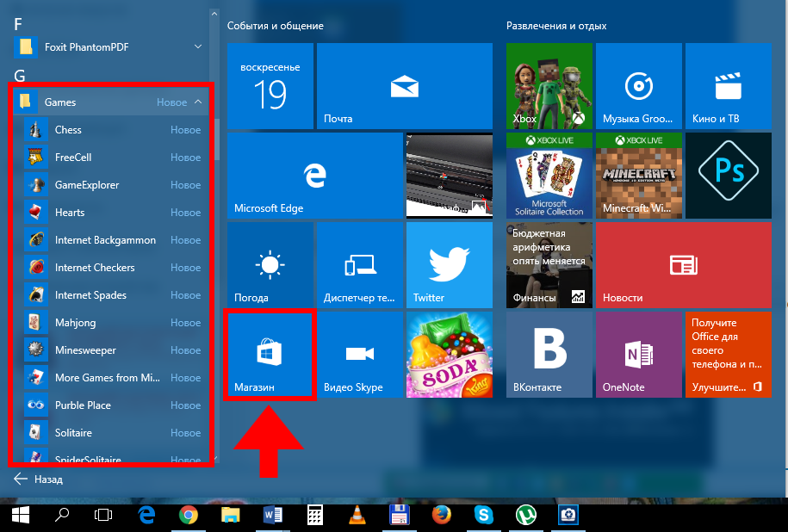Image resolution: width=788 pixels, height=532 pixels.
Task: Open the calendar tile showing 19
Action: pyautogui.click(x=270, y=86)
